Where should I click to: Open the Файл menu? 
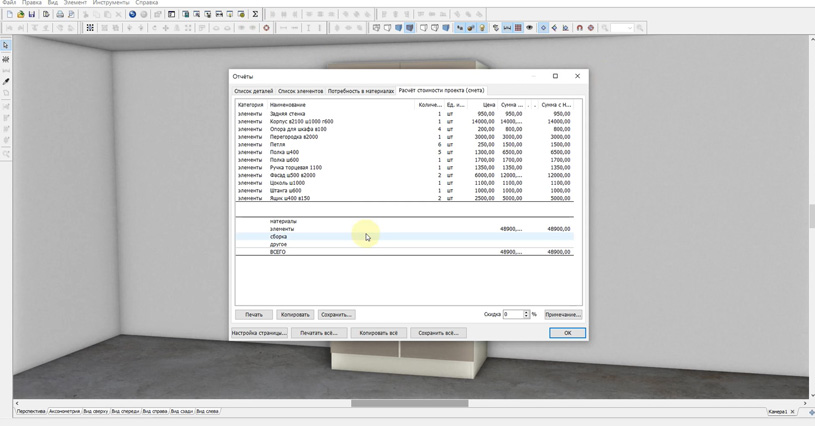(9, 3)
